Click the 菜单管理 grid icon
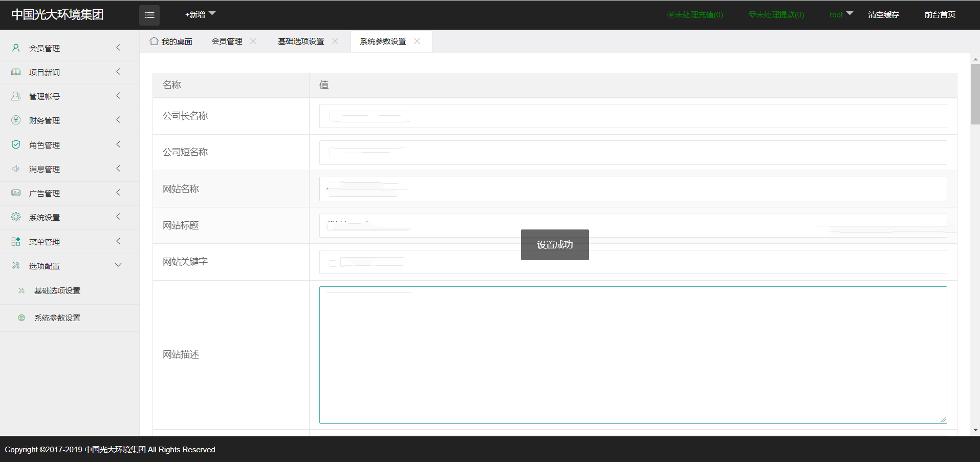The image size is (980, 462). point(16,242)
